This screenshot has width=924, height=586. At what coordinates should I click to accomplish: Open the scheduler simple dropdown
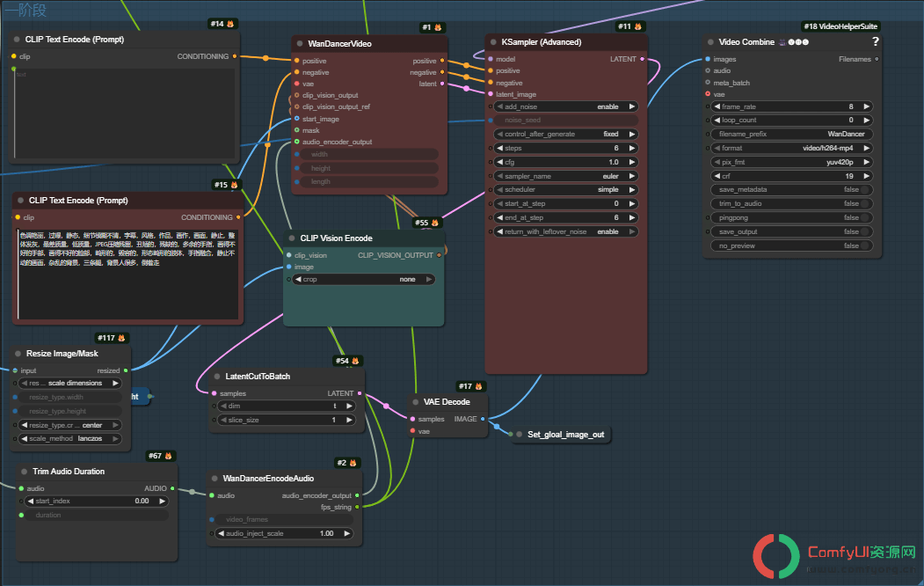(565, 190)
